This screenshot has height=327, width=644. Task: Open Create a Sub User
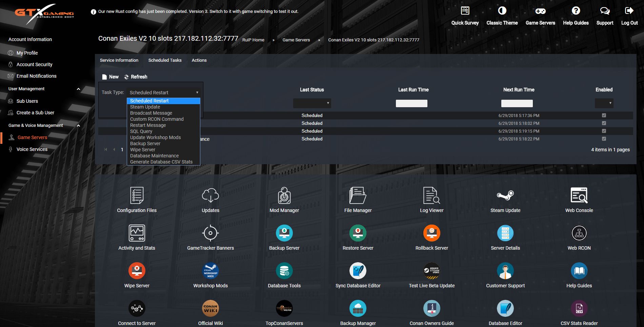pos(35,113)
